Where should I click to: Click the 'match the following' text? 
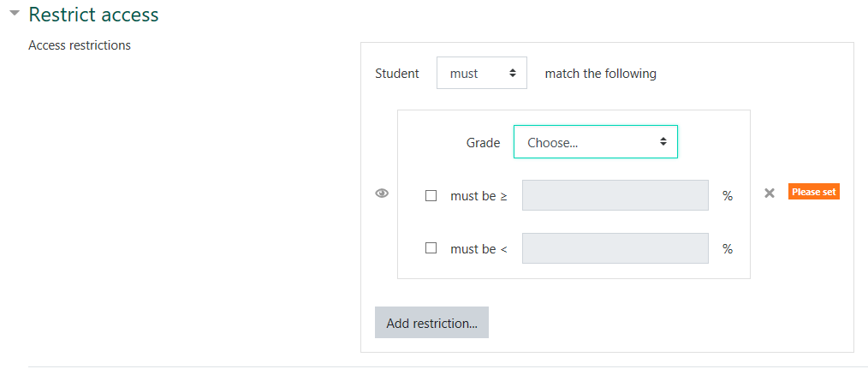point(600,74)
